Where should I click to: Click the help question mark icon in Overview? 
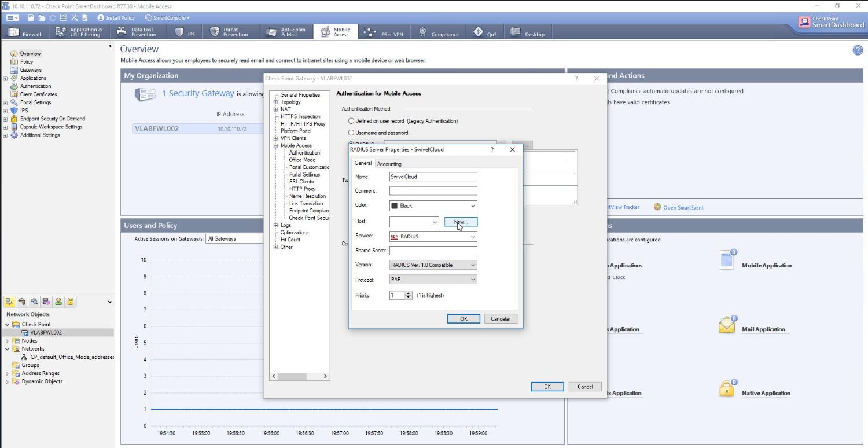click(858, 50)
